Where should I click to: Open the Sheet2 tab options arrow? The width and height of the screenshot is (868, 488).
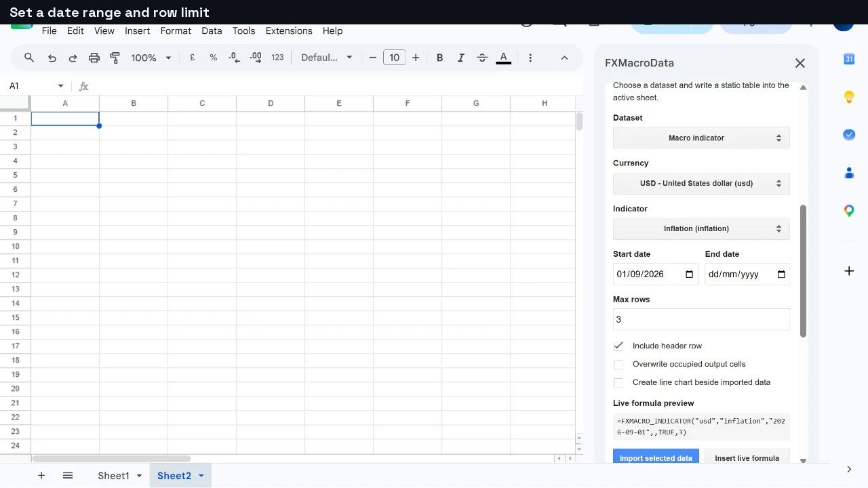point(201,476)
